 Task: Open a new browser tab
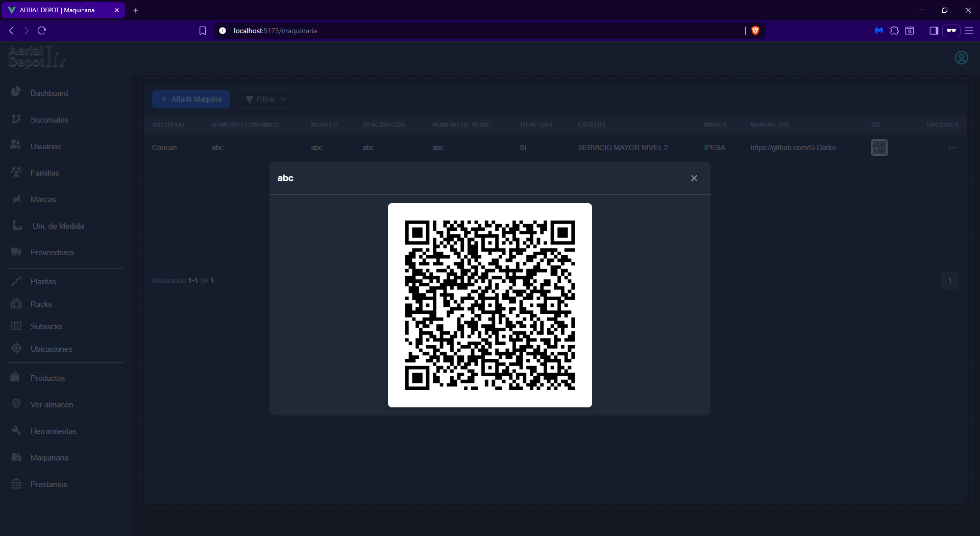click(x=136, y=10)
